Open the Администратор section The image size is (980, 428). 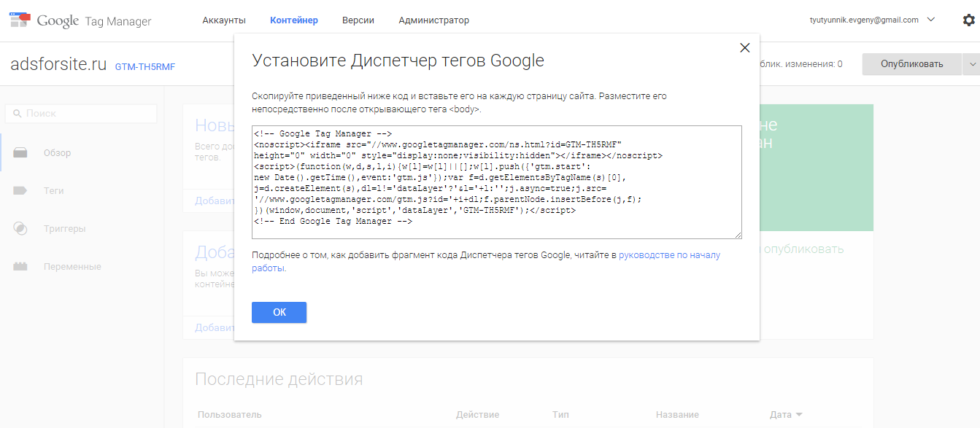pos(433,20)
